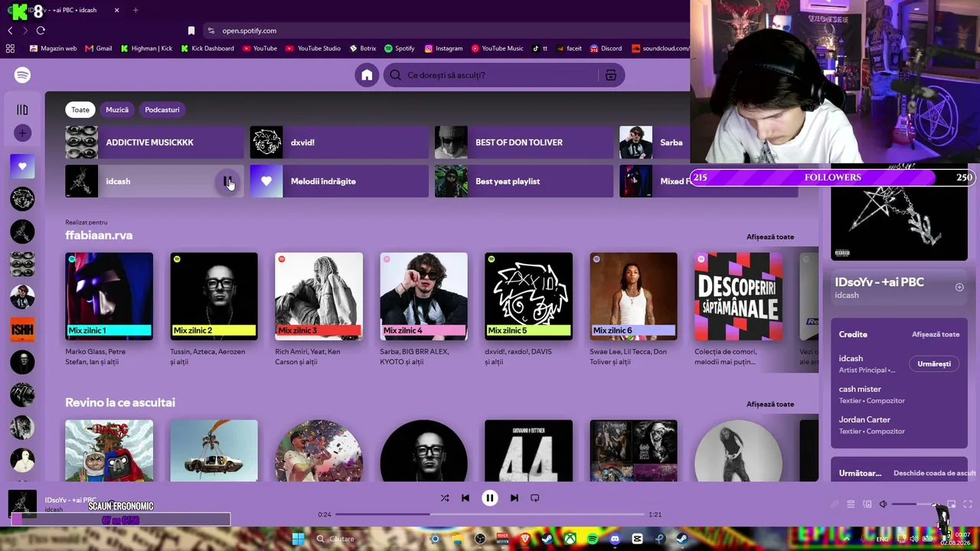Open Discord from the Windows taskbar
Screen dimensions: 980x551
point(615,539)
